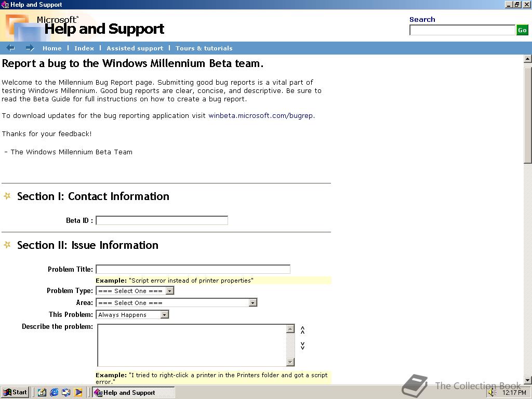Click the Section I star icon

coord(7,196)
